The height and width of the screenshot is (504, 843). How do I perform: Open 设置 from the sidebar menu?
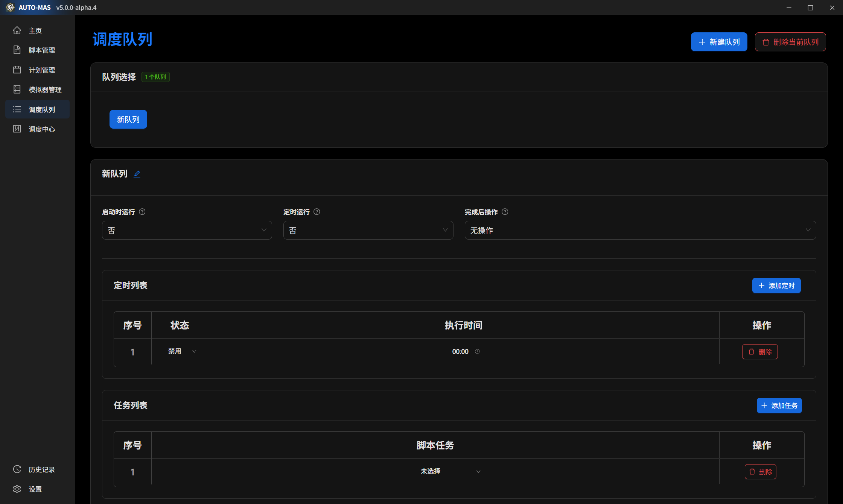pos(35,489)
